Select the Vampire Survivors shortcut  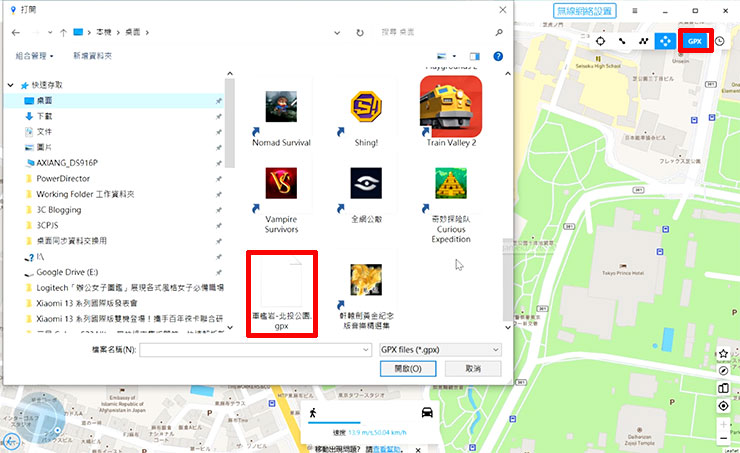coord(281,198)
